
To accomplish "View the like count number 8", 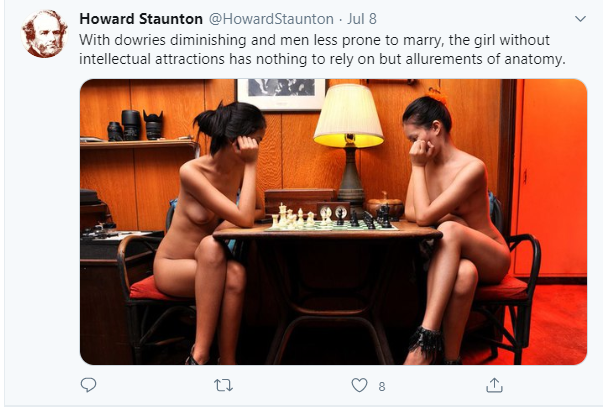I will click(381, 386).
